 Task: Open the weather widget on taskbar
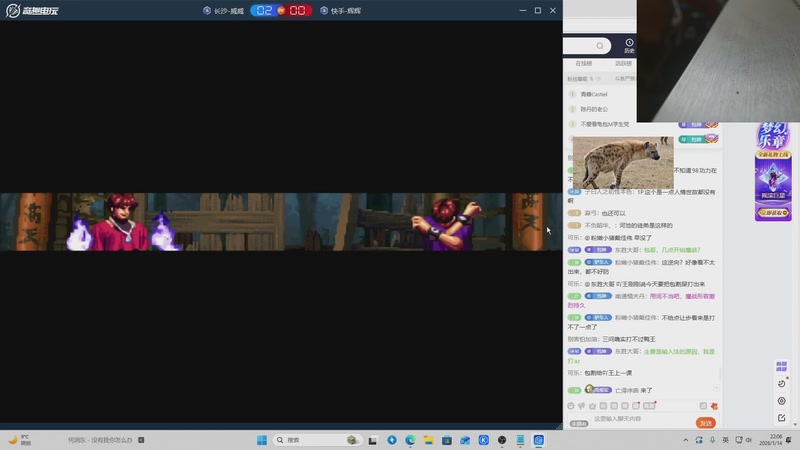coord(20,440)
